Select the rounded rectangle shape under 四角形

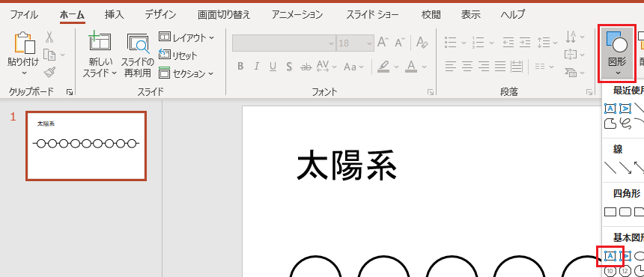[625, 212]
